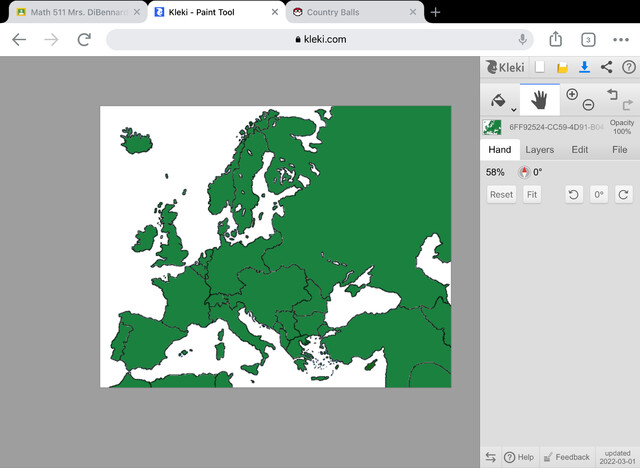The height and width of the screenshot is (468, 640).
Task: Redo the last undone action
Action: 627,105
